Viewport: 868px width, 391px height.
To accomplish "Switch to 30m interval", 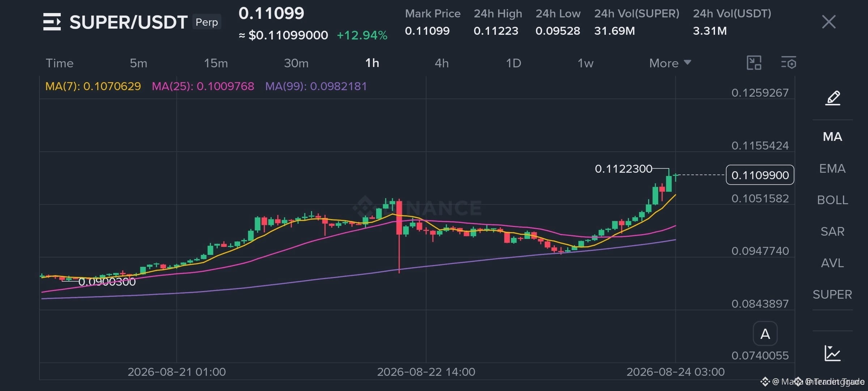I will point(296,63).
